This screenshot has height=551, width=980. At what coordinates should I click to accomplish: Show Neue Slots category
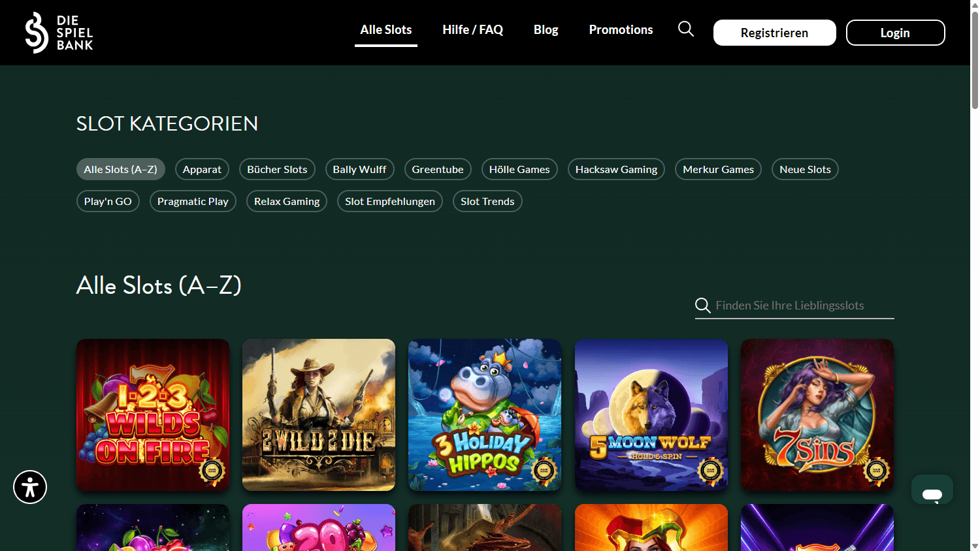pyautogui.click(x=805, y=169)
